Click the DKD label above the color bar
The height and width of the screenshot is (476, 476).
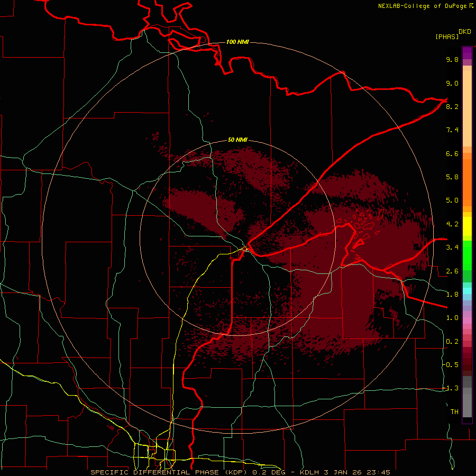465,32
